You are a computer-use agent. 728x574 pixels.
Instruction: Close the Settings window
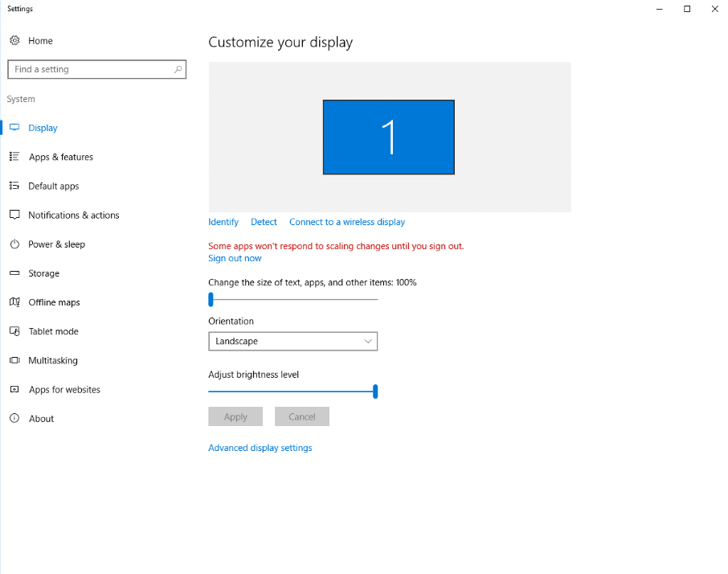pos(715,9)
